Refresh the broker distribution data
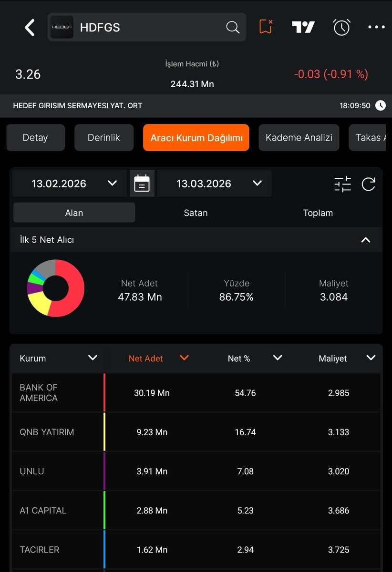The image size is (392, 572). pos(369,184)
